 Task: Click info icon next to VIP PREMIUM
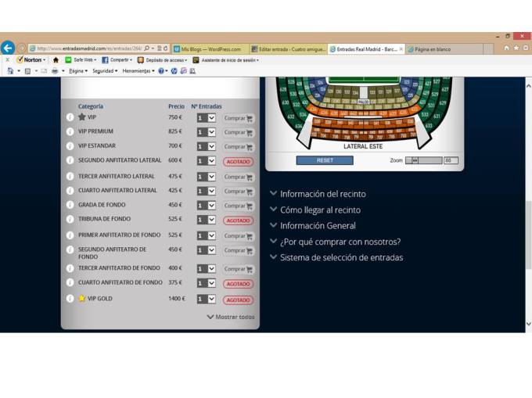coord(70,131)
